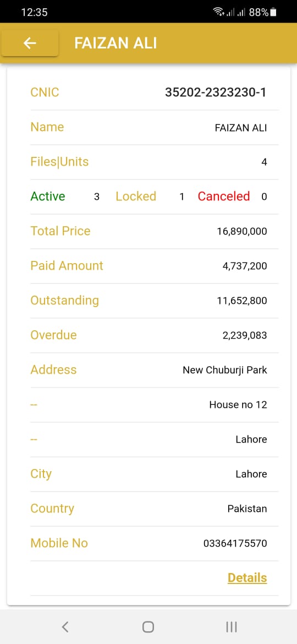Tap the Files|Units row value 4

pyautogui.click(x=264, y=162)
